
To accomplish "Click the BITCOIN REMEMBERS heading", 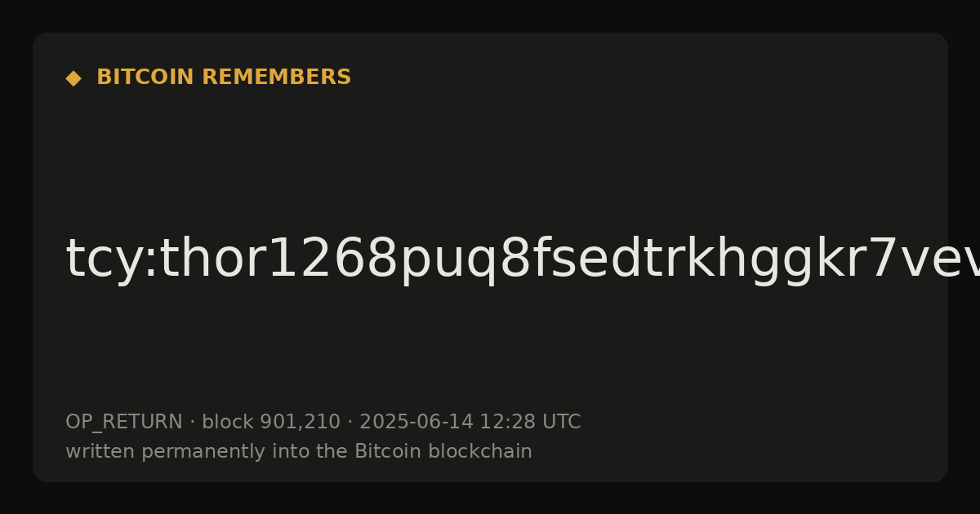I will click(224, 78).
